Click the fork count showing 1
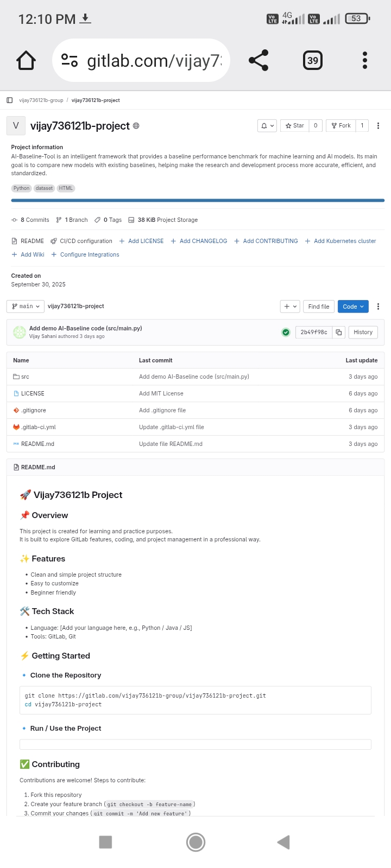Viewport: 391px width, 868px height. (362, 126)
